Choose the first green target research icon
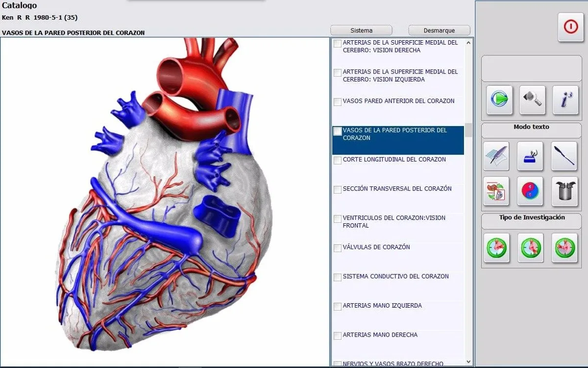The height and width of the screenshot is (368, 588). pos(496,248)
